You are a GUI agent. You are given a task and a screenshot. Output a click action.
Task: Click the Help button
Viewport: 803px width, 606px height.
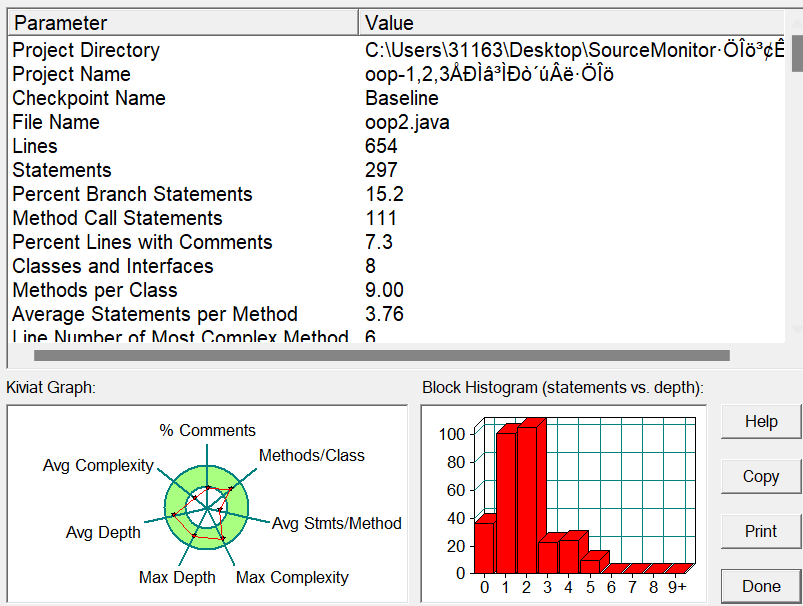point(761,422)
